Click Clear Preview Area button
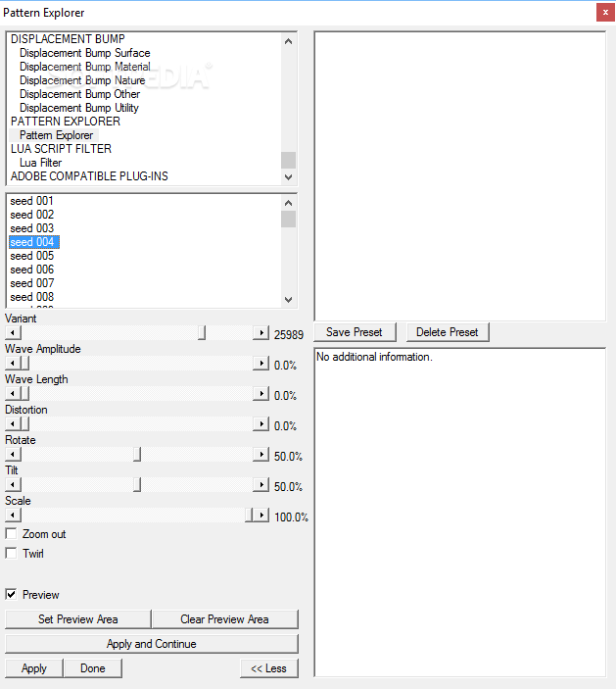616x689 pixels. (225, 619)
